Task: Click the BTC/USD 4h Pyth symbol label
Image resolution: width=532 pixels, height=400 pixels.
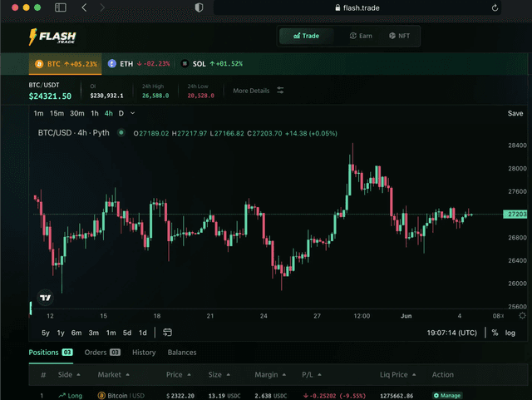Action: [74, 133]
